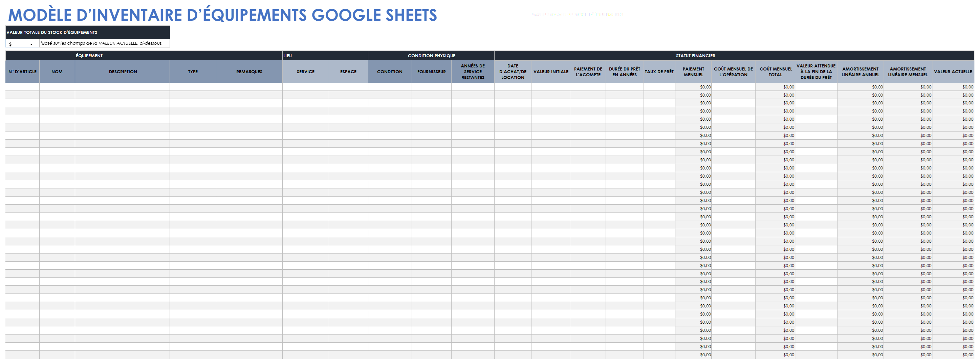Select last-row $0,00 under AMORTISSEMENT LINÉAIRE ANNUEL
The width and height of the screenshot is (980, 364).
861,355
